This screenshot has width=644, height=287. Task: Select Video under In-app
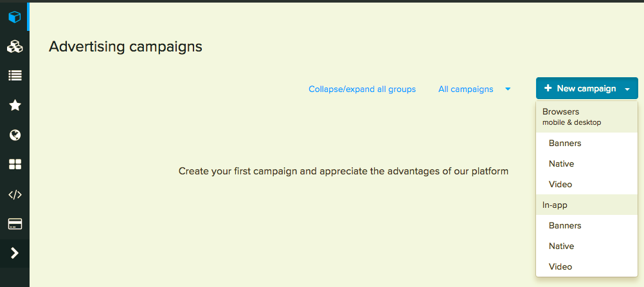[x=560, y=266]
